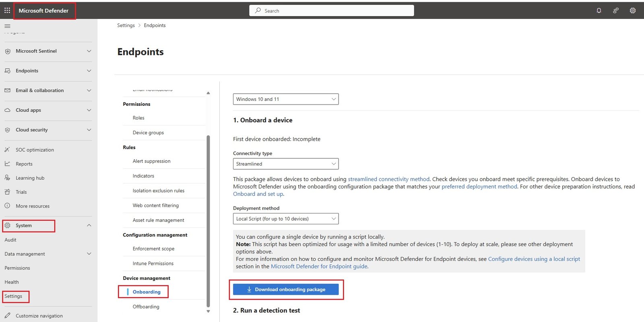Screen dimensions: 644x322
Task: Open the Windows 10 and 11 OS dropdown
Action: [x=286, y=99]
